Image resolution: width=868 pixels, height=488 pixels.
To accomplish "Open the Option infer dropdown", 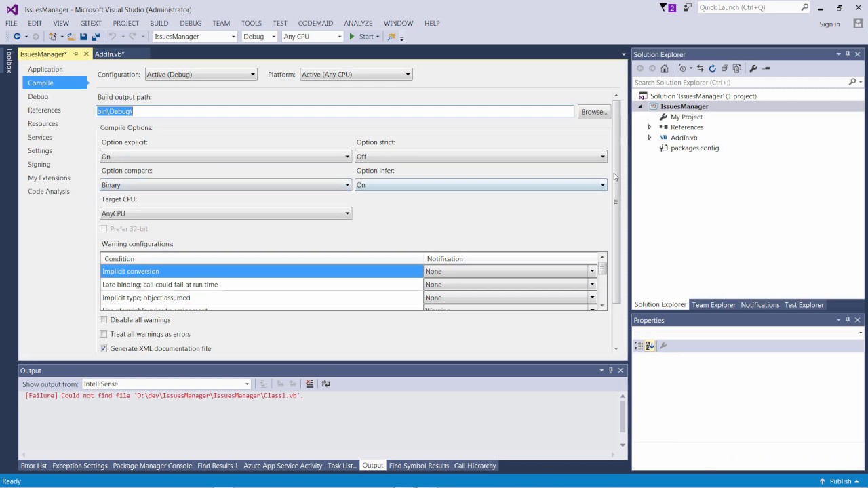I will 481,185.
